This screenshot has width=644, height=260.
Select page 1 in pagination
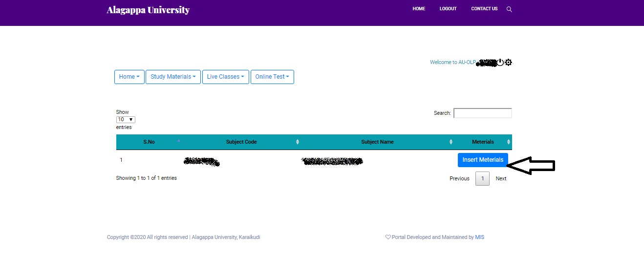482,178
